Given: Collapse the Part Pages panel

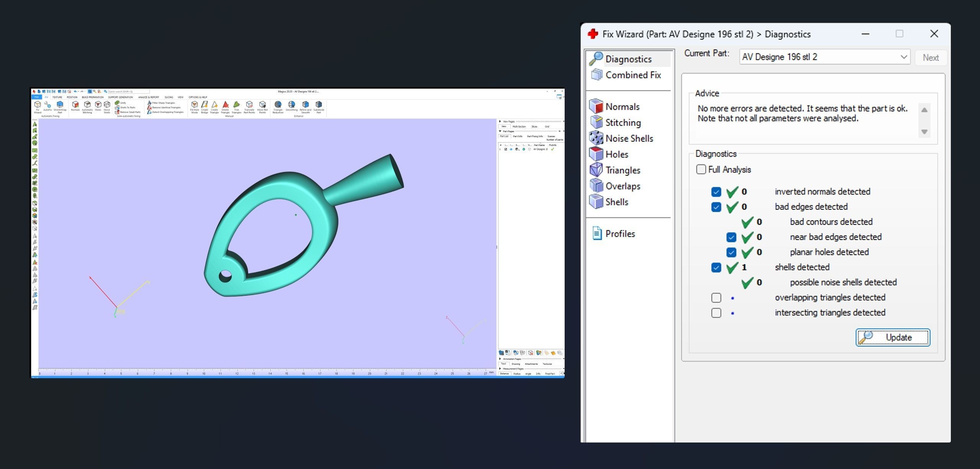Looking at the screenshot, I should 500,131.
